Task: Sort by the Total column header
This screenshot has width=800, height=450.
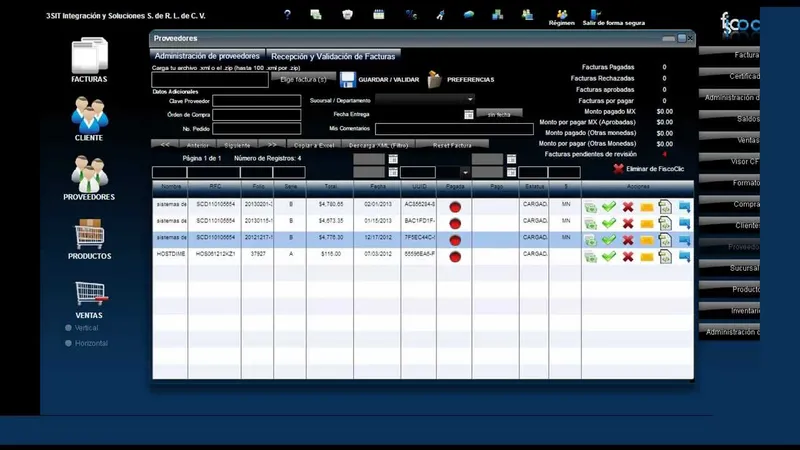Action: tap(330, 187)
